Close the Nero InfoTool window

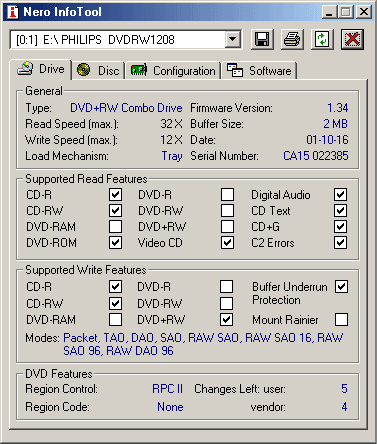[364, 12]
